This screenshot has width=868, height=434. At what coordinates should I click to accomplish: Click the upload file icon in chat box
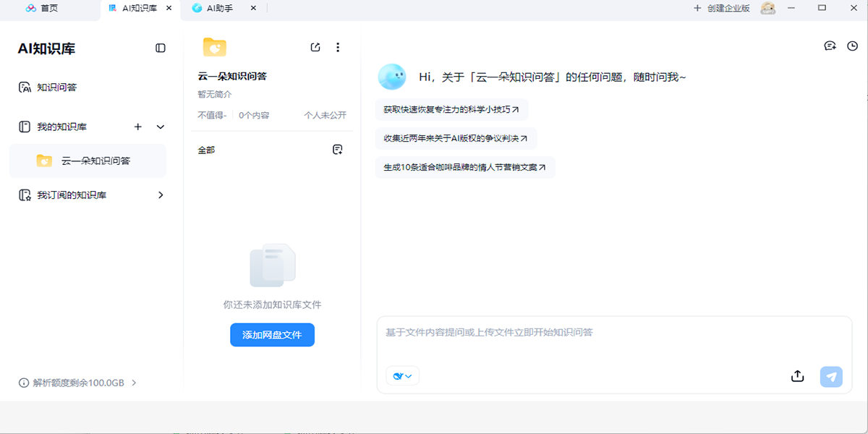pyautogui.click(x=797, y=376)
